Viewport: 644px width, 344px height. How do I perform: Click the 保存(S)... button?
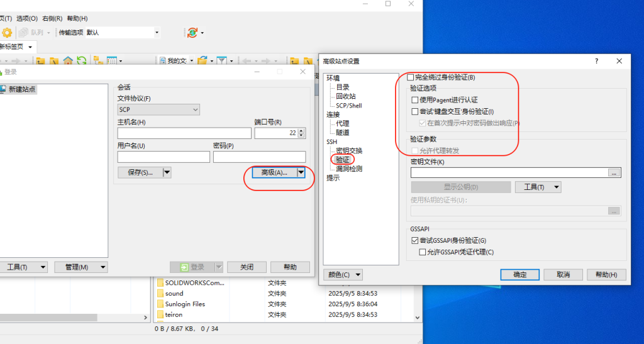point(140,172)
